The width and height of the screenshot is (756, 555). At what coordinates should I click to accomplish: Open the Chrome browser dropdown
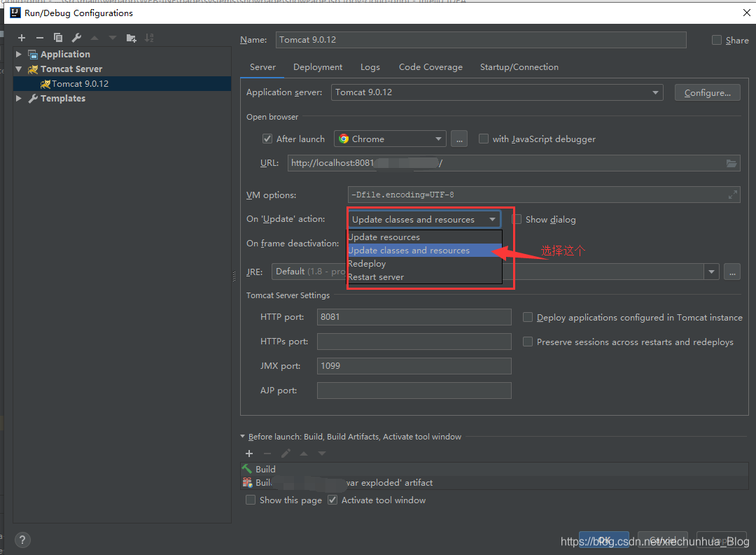[390, 139]
